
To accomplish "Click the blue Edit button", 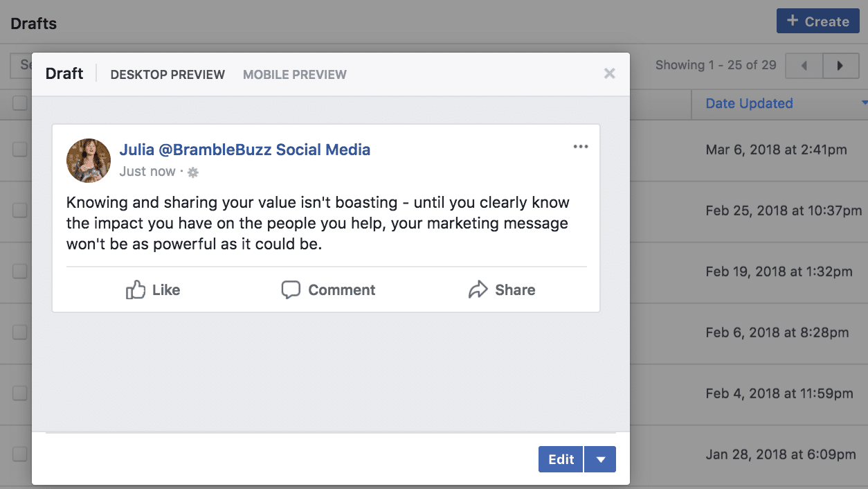I will (561, 459).
